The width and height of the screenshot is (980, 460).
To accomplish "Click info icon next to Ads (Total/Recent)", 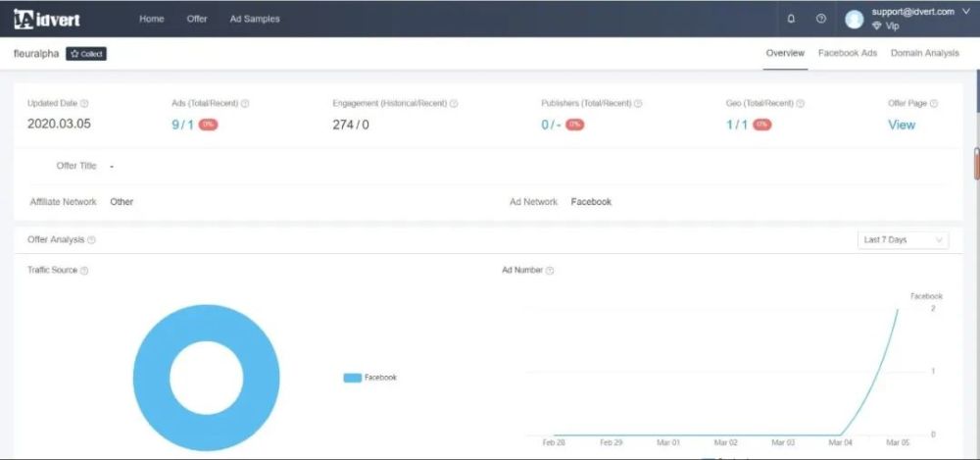I will pos(245,104).
